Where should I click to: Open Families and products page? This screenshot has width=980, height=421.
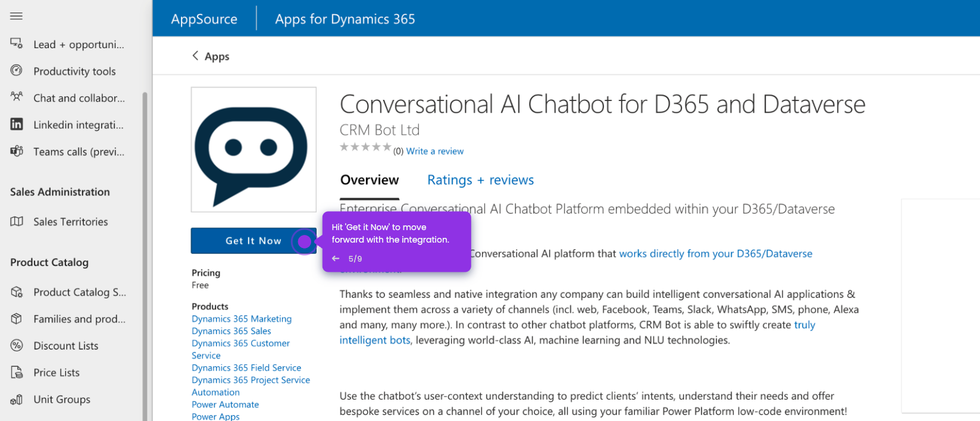point(79,319)
